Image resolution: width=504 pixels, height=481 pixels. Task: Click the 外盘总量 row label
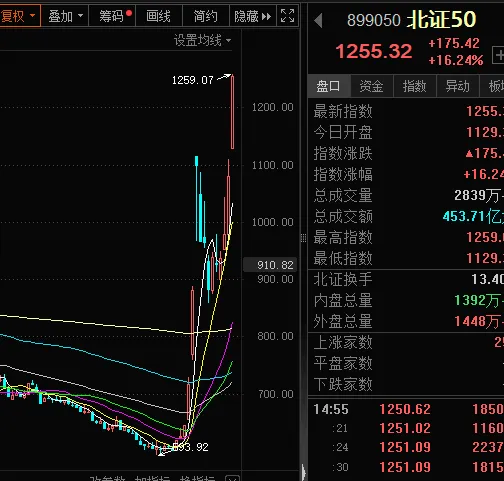click(x=343, y=321)
